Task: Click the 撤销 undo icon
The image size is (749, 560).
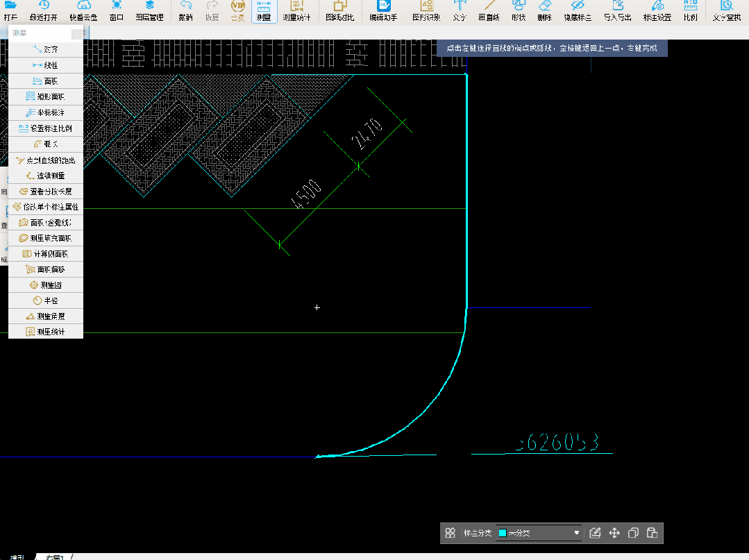Action: [186, 10]
